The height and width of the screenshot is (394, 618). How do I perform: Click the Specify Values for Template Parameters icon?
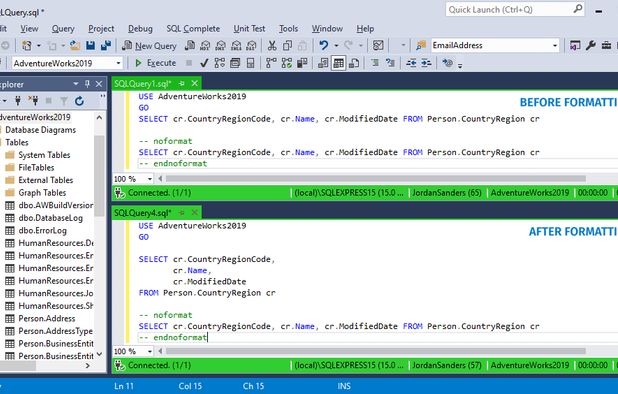[x=447, y=63]
